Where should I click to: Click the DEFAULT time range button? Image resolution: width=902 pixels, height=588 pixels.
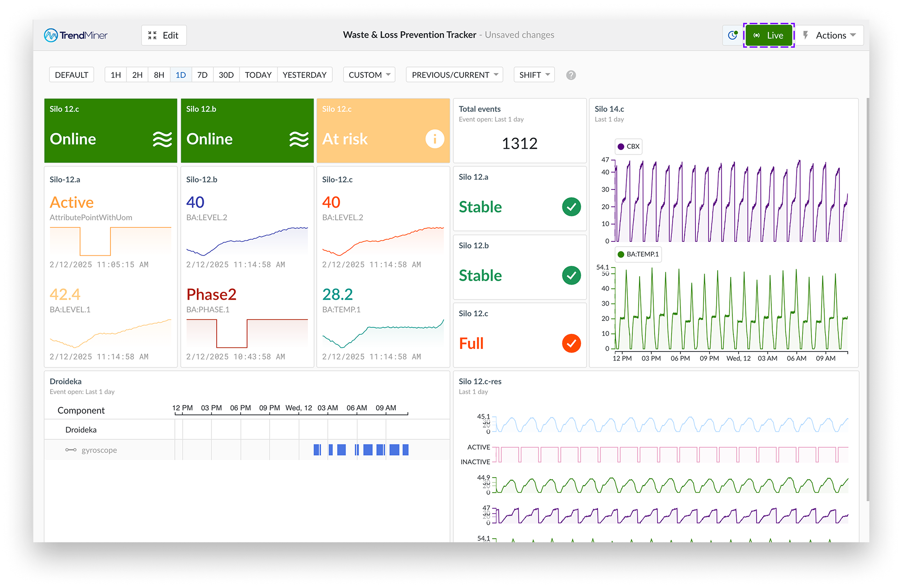click(71, 74)
